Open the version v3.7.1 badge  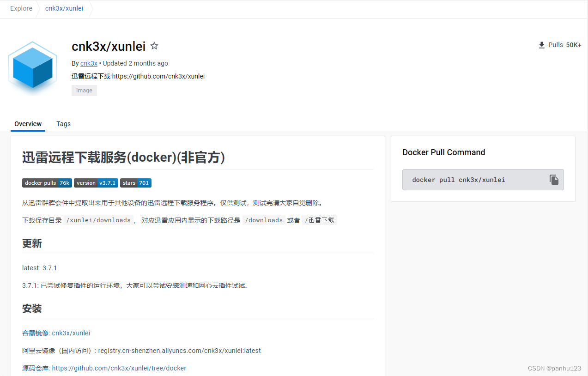click(x=96, y=183)
